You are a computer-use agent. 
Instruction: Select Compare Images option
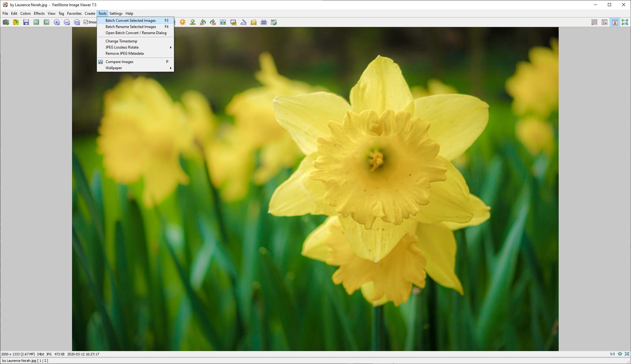[119, 61]
